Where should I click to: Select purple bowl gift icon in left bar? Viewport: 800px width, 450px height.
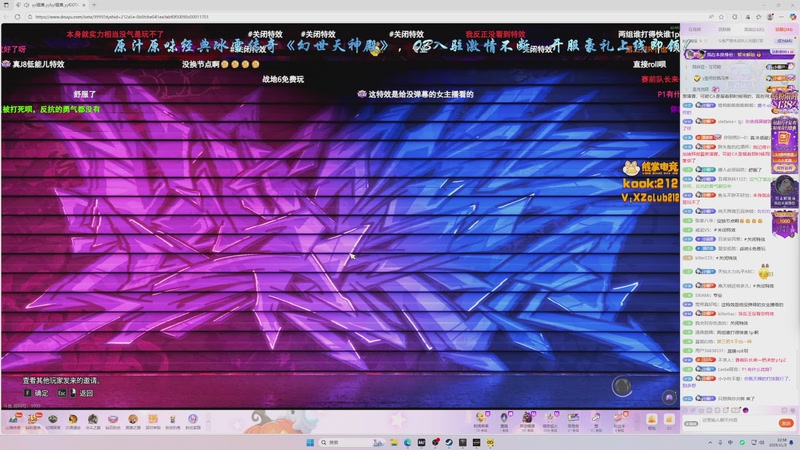[x=113, y=420]
